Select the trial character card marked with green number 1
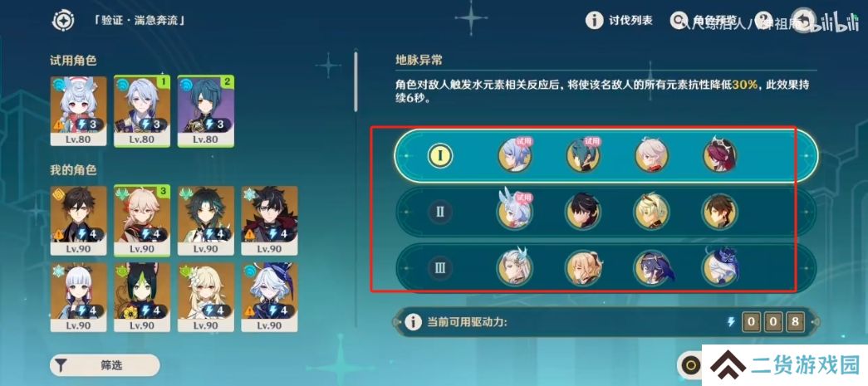The width and height of the screenshot is (868, 386). [x=142, y=111]
